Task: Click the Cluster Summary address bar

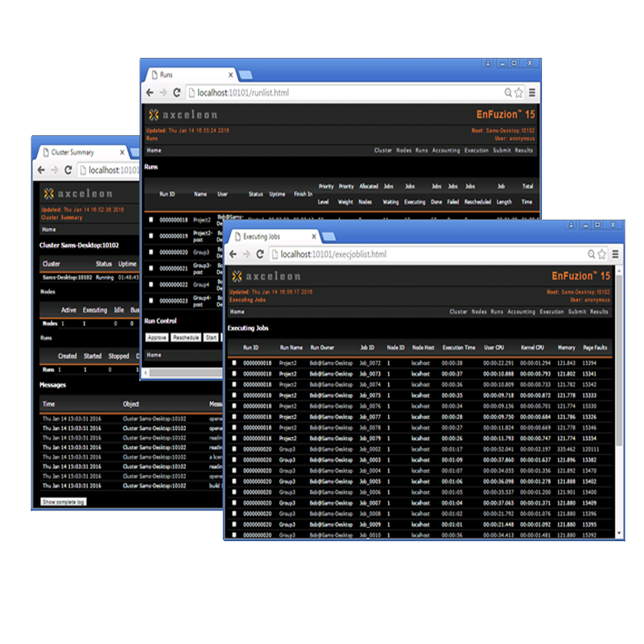Action: (x=109, y=170)
